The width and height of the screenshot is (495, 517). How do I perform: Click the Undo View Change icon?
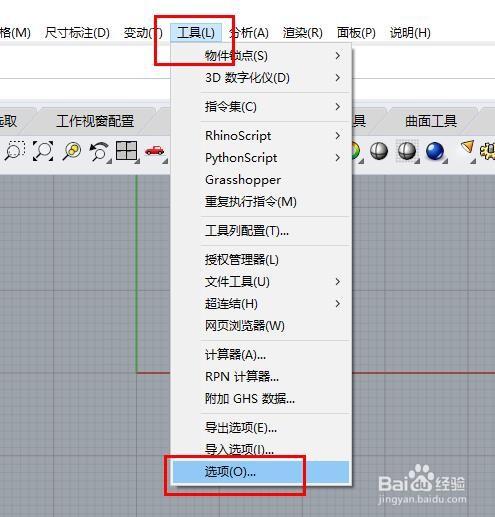click(99, 151)
